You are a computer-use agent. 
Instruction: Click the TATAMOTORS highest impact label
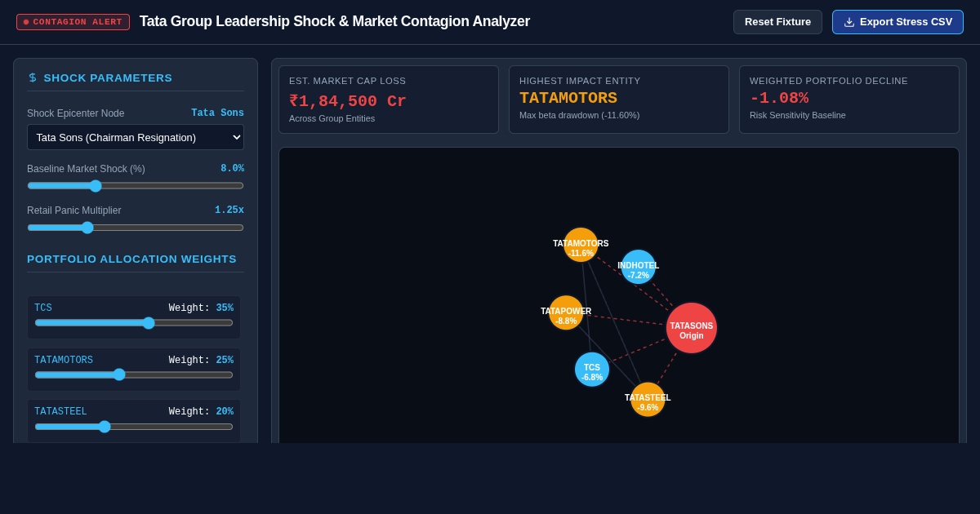pos(568,98)
